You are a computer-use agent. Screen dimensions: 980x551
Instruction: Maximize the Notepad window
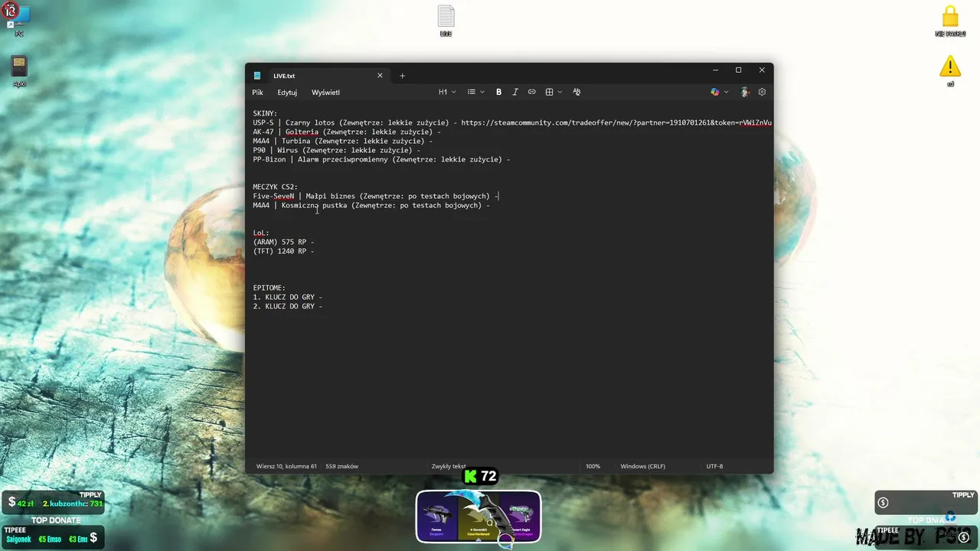[738, 70]
